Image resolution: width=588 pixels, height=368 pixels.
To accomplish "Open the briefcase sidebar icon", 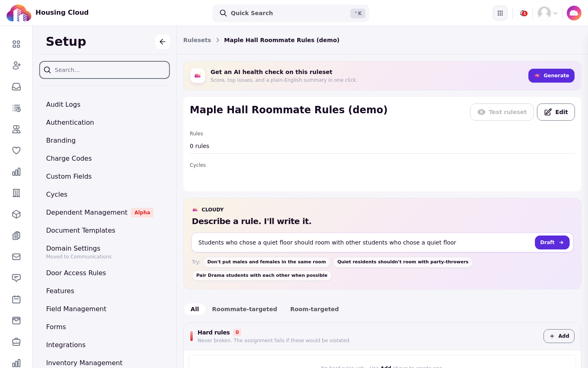I will 16,342.
